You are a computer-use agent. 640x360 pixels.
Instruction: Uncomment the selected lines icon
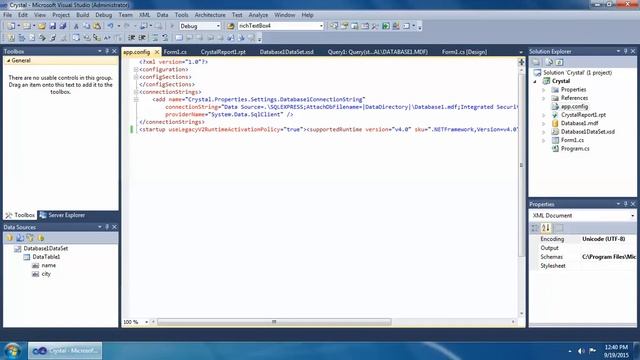(165, 38)
